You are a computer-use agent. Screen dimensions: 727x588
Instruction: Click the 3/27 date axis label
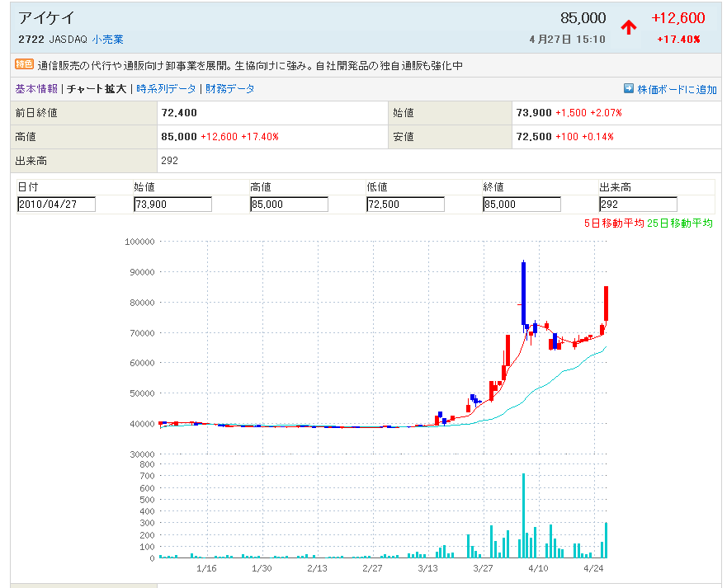[483, 568]
